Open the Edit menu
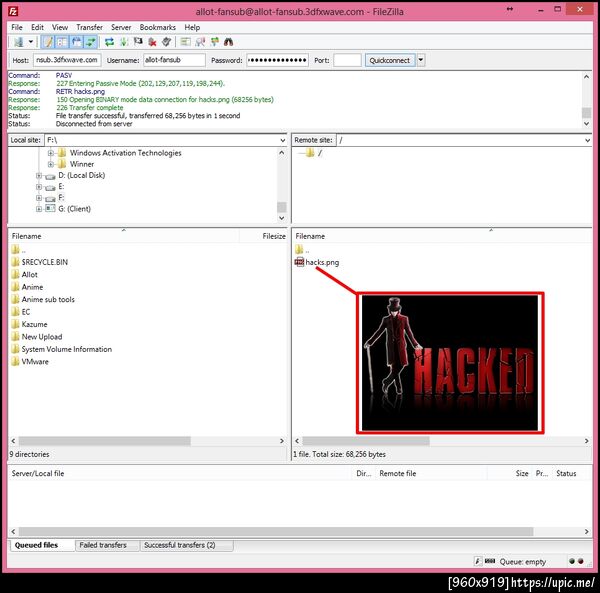 click(x=37, y=27)
